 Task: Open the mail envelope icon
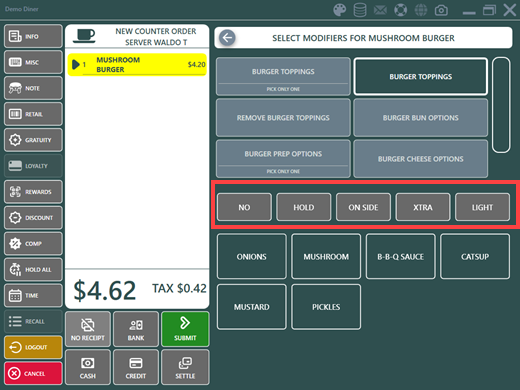(x=380, y=10)
